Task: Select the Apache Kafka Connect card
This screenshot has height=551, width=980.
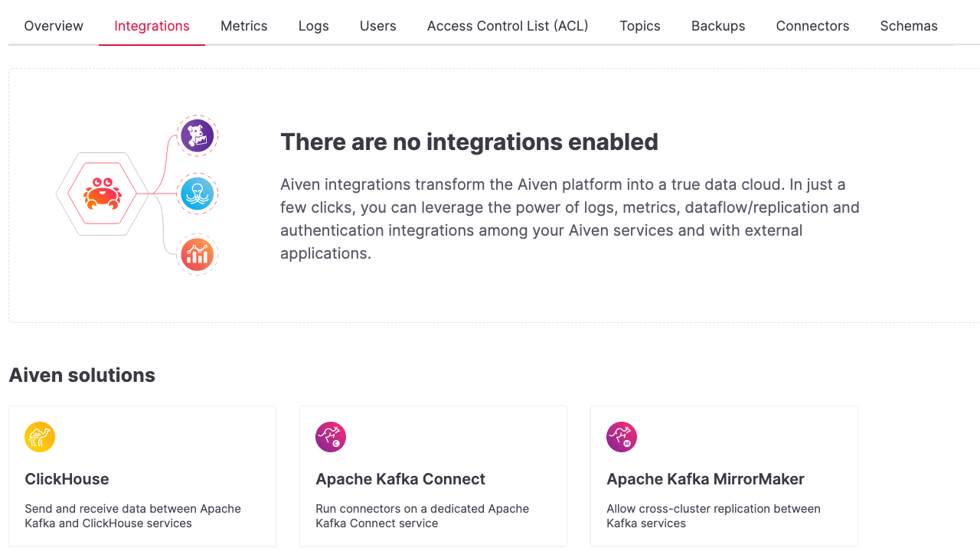Action: tap(433, 476)
